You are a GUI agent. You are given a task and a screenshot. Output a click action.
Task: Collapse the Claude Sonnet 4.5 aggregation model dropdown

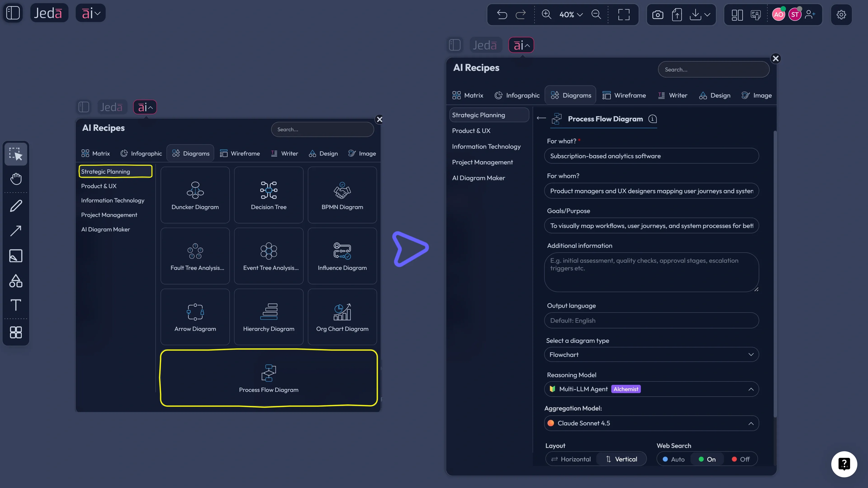[751, 423]
